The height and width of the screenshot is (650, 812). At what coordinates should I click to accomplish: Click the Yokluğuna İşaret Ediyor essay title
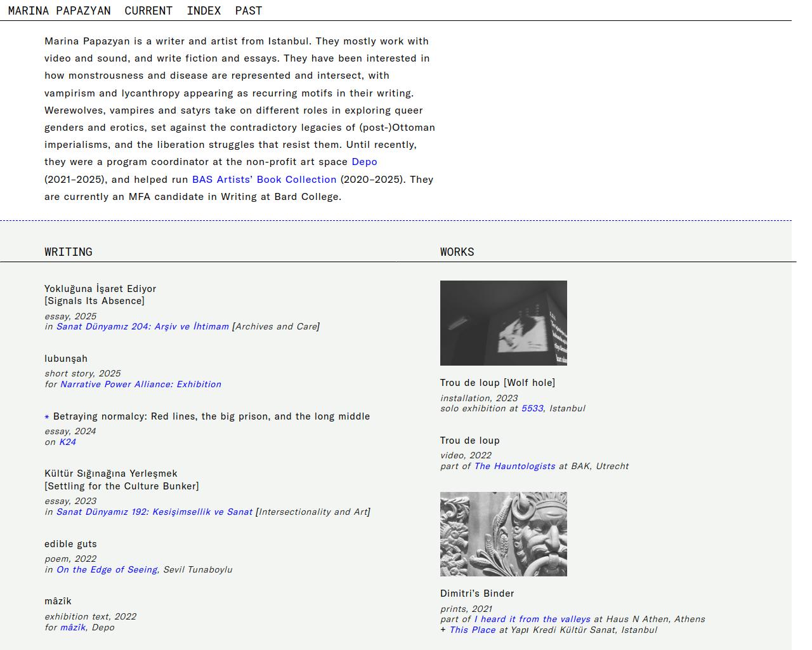click(x=100, y=289)
